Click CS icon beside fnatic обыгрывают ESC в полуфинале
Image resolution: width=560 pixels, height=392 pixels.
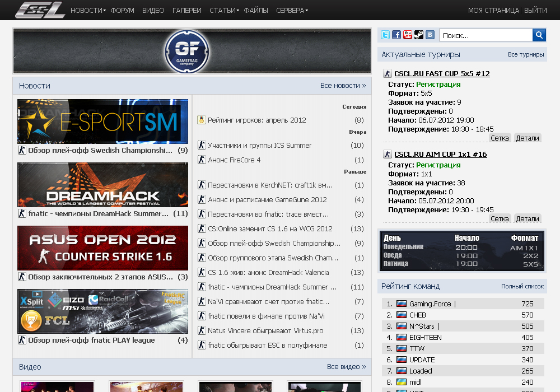[202, 345]
